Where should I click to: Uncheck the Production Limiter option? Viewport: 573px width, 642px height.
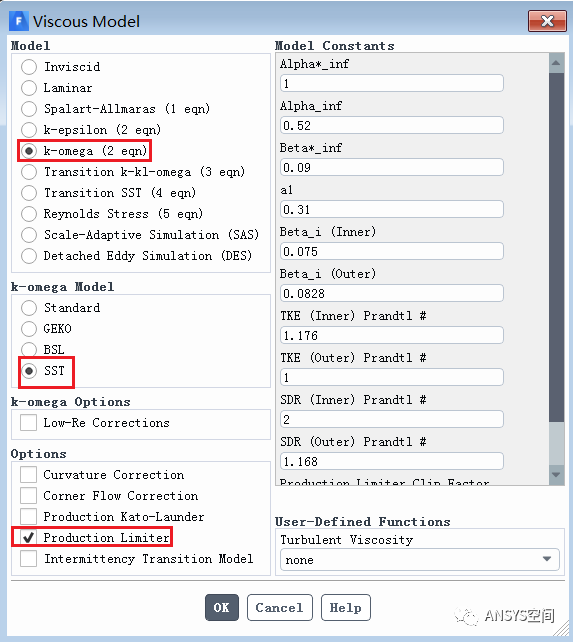coord(28,538)
